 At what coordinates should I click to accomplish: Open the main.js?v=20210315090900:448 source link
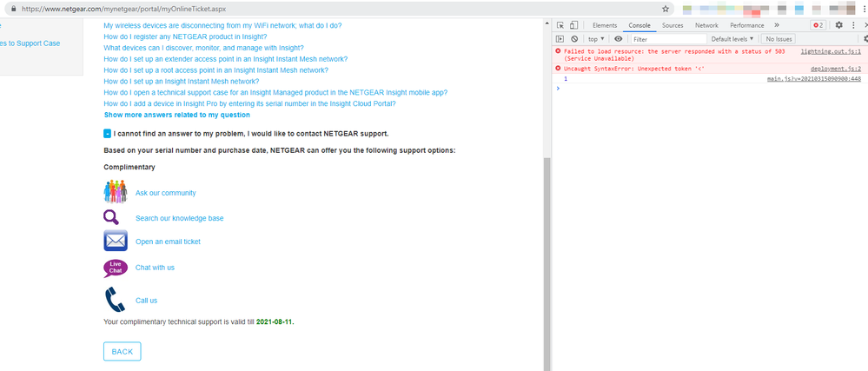click(x=814, y=79)
